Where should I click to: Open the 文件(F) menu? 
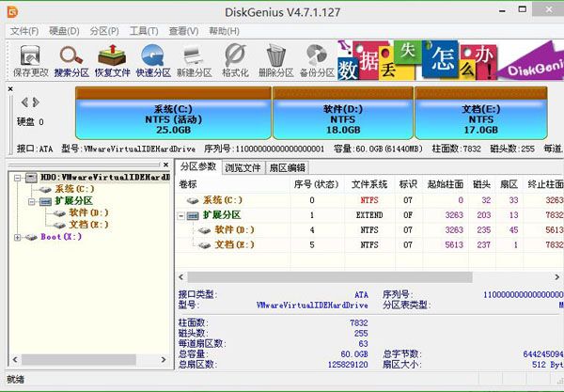coord(24,31)
